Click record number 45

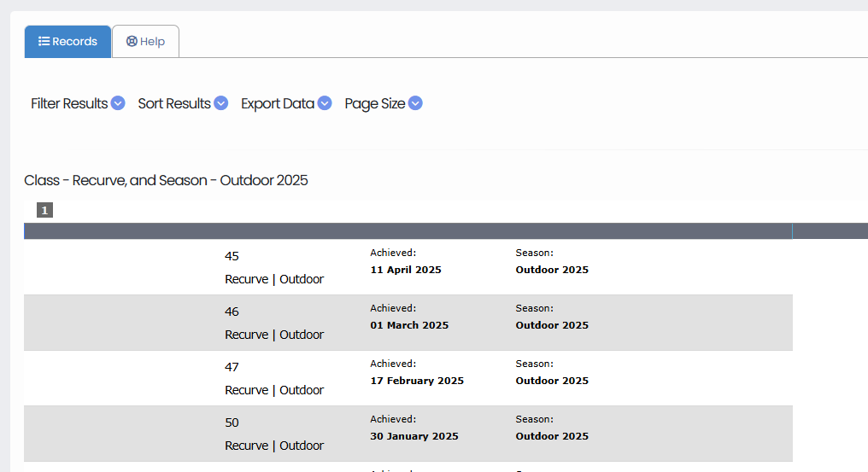click(x=232, y=256)
